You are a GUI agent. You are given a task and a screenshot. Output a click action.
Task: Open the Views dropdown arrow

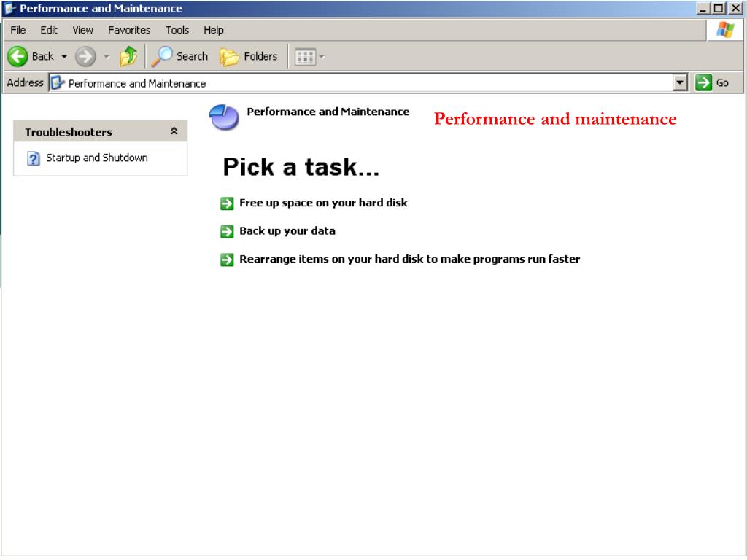(322, 57)
